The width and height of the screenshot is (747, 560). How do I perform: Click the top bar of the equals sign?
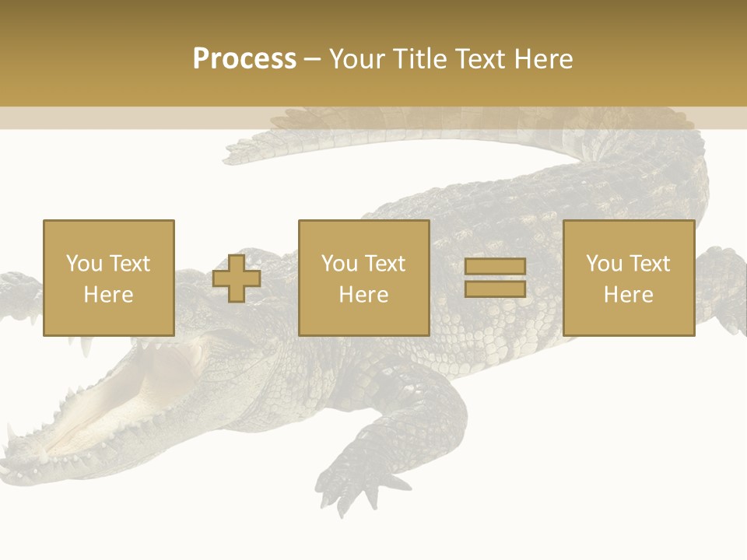(495, 267)
